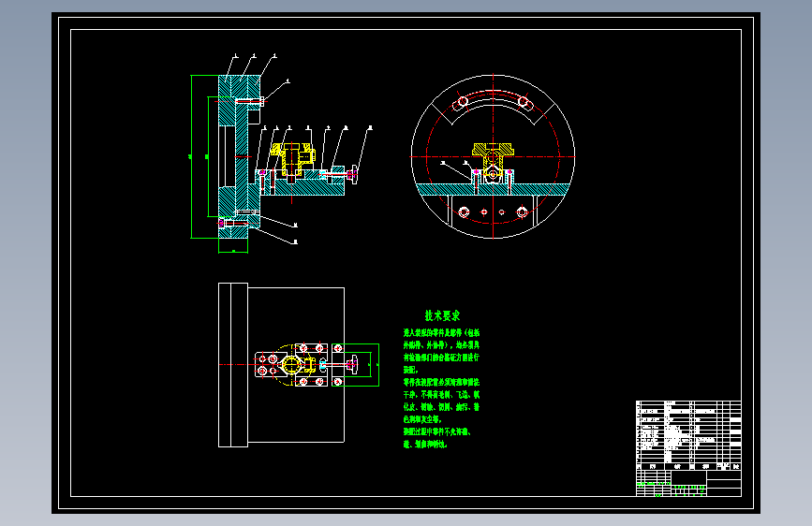Click the green technical requirements paragraph
The height and width of the screenshot is (526, 812).
pyautogui.click(x=442, y=387)
